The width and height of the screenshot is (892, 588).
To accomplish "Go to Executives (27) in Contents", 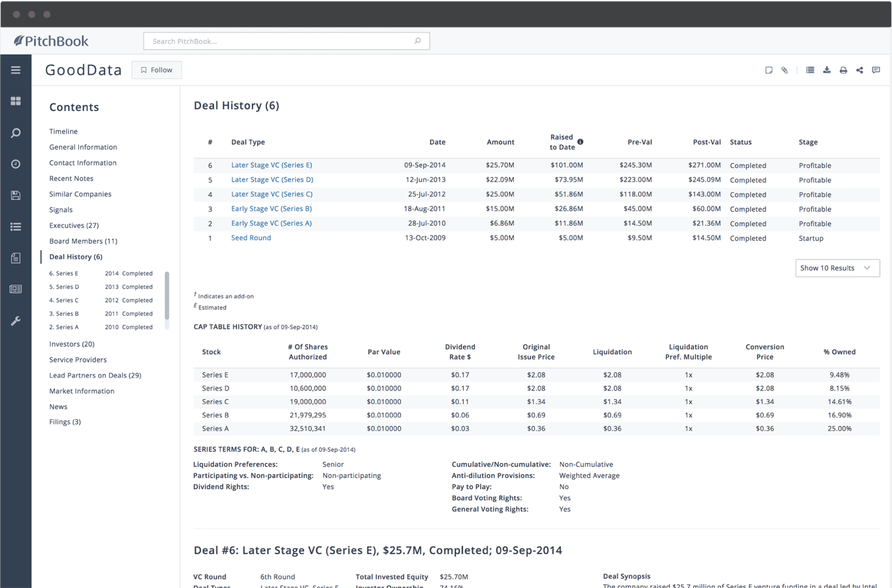I will point(74,226).
